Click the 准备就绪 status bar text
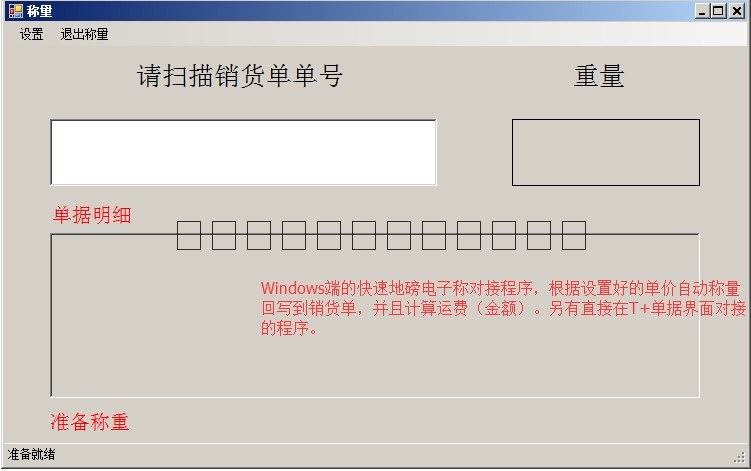The height and width of the screenshot is (471, 751). pyautogui.click(x=32, y=454)
